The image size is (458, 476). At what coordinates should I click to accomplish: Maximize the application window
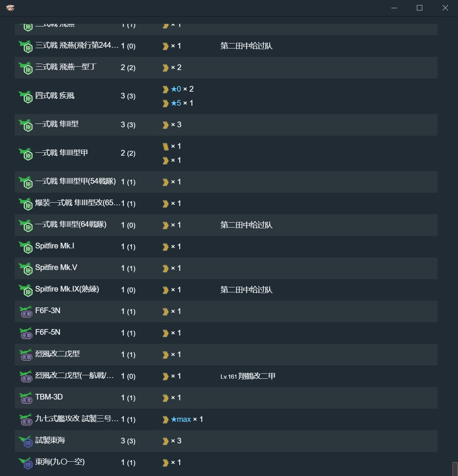tap(419, 8)
